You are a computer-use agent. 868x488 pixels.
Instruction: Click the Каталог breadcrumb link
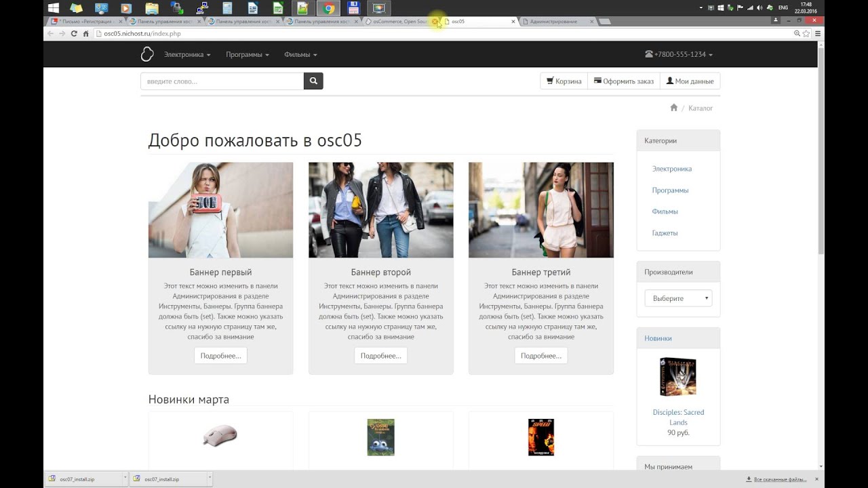[701, 108]
